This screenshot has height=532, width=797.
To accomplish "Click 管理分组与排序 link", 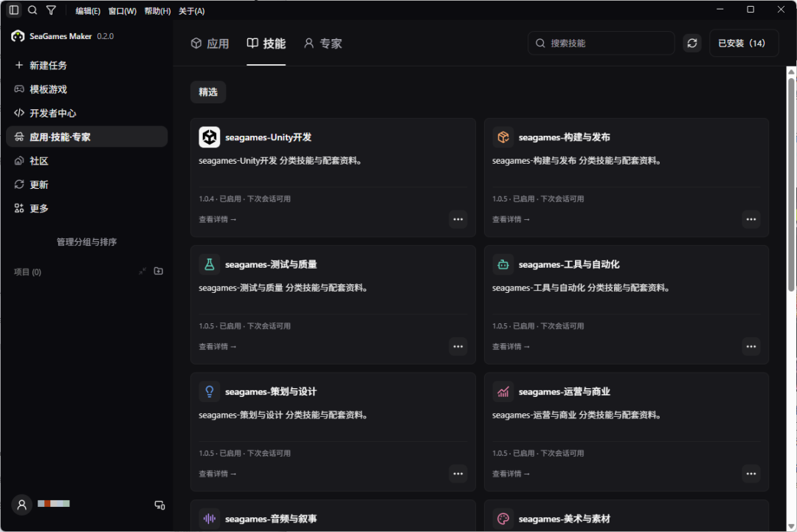I will click(x=86, y=242).
